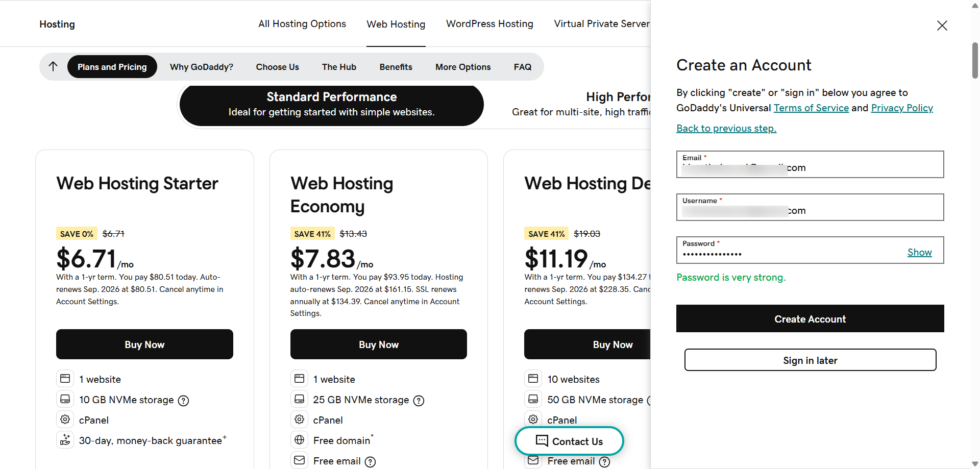Open the Privacy Policy link

tap(902, 108)
